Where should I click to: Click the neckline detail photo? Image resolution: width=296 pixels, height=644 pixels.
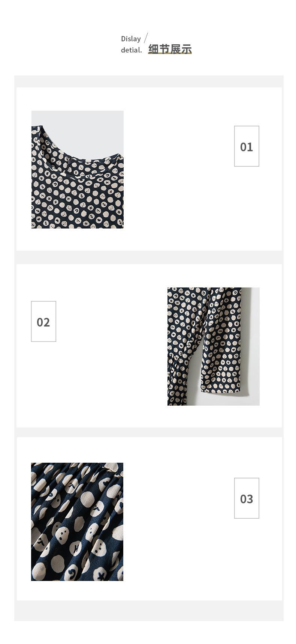77,169
